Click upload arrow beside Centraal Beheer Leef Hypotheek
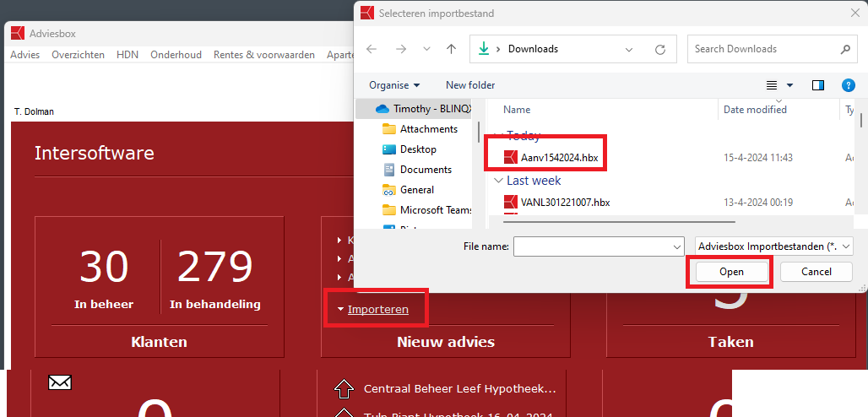The image size is (868, 417). [x=344, y=389]
